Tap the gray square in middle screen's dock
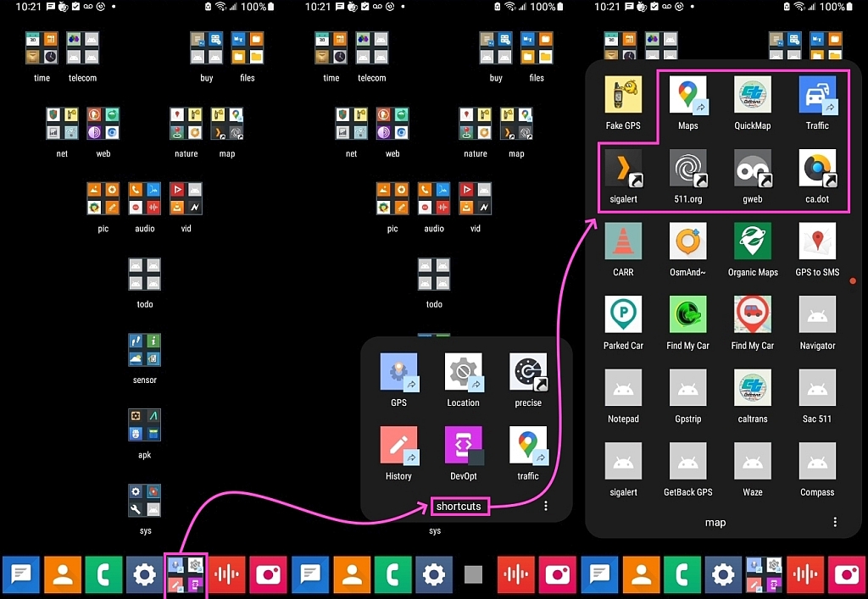Viewport: 868px width, 599px height. click(x=473, y=574)
